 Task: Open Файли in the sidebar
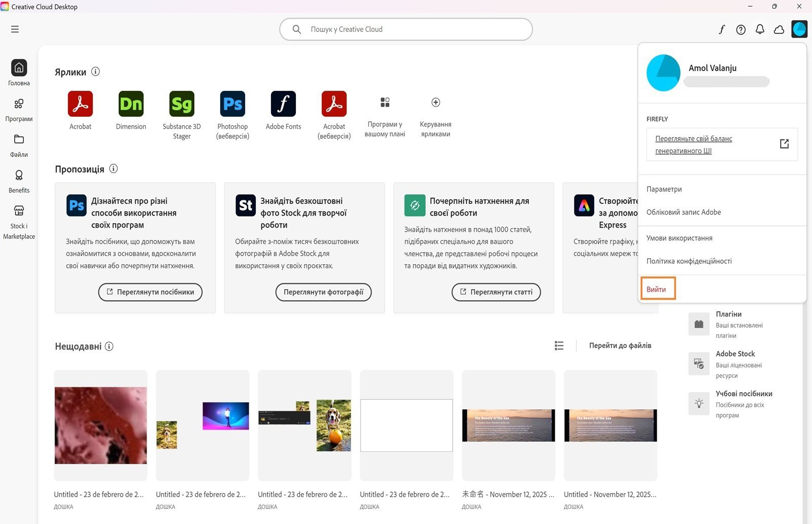point(19,146)
